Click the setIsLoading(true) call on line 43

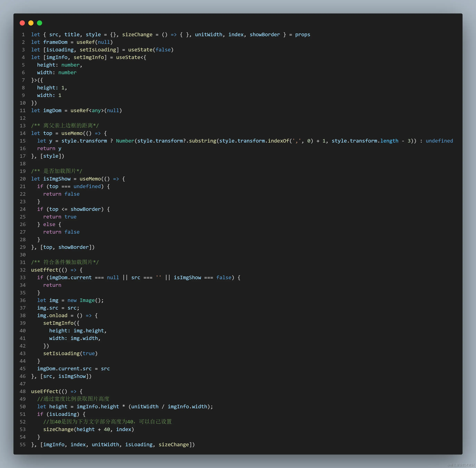click(70, 353)
